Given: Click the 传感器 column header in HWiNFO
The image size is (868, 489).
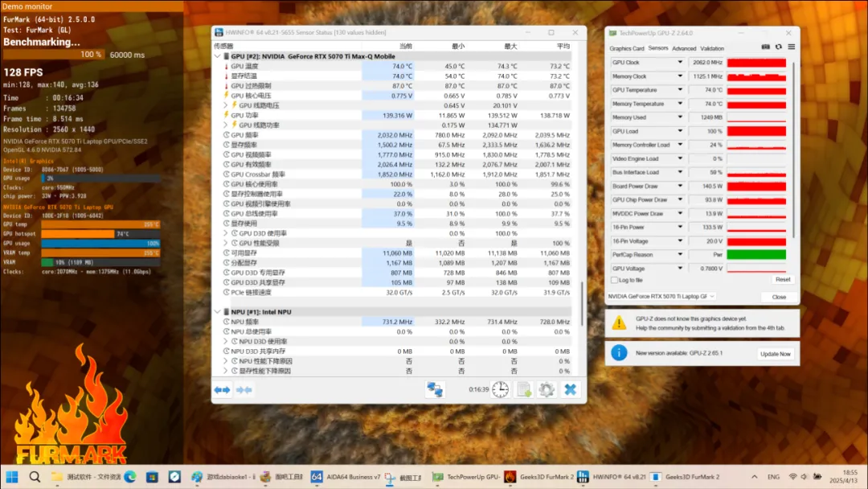Looking at the screenshot, I should coord(223,46).
